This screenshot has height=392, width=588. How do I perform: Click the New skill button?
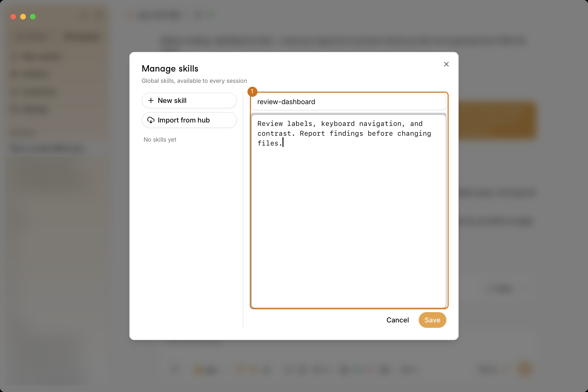(189, 100)
